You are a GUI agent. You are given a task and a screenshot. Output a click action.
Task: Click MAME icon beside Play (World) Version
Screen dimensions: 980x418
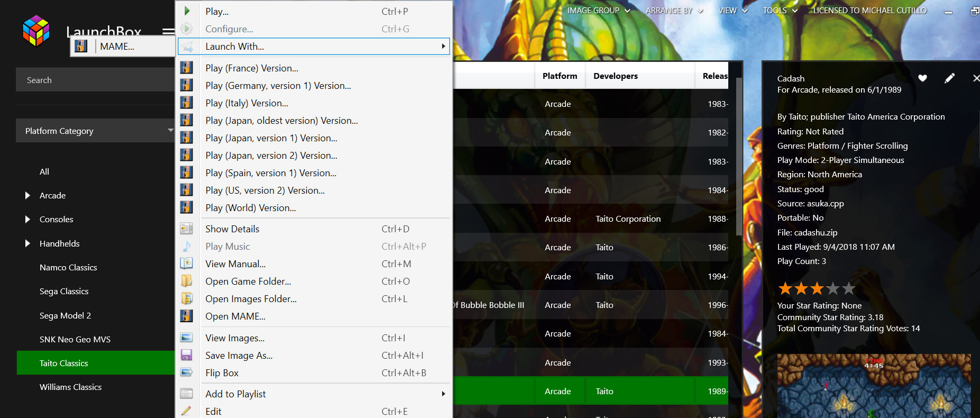pos(187,207)
